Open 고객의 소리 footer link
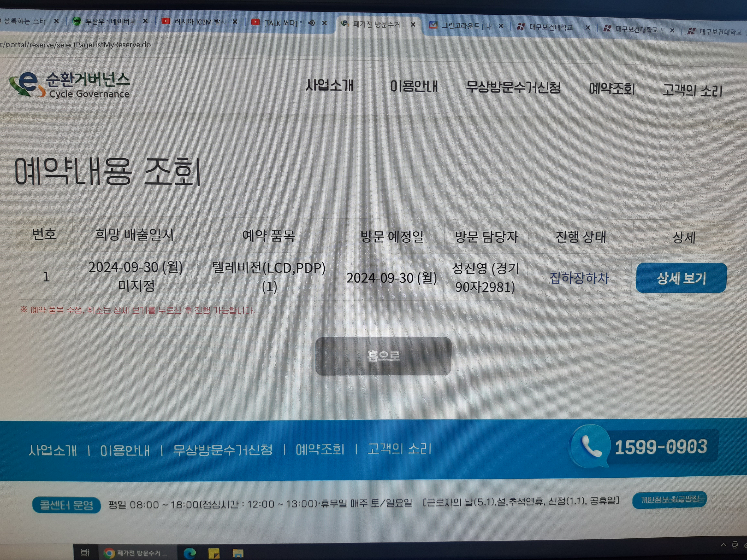 (x=399, y=449)
